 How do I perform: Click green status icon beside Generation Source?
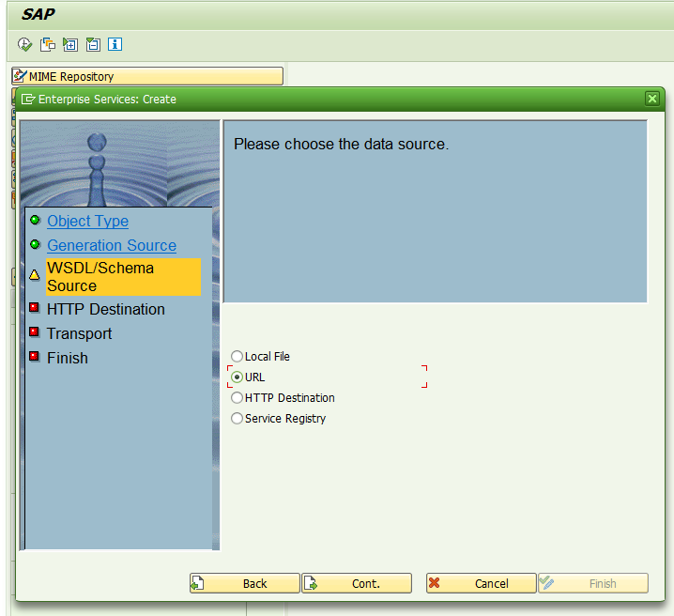click(x=36, y=244)
